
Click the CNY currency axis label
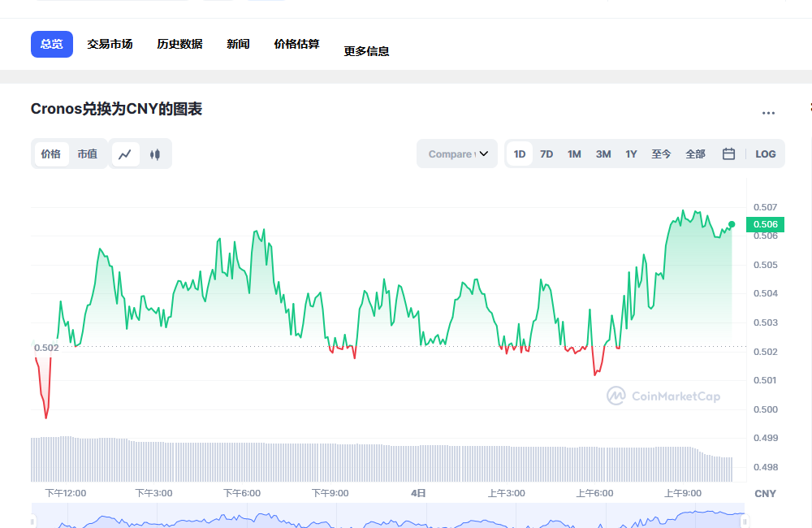(766, 494)
